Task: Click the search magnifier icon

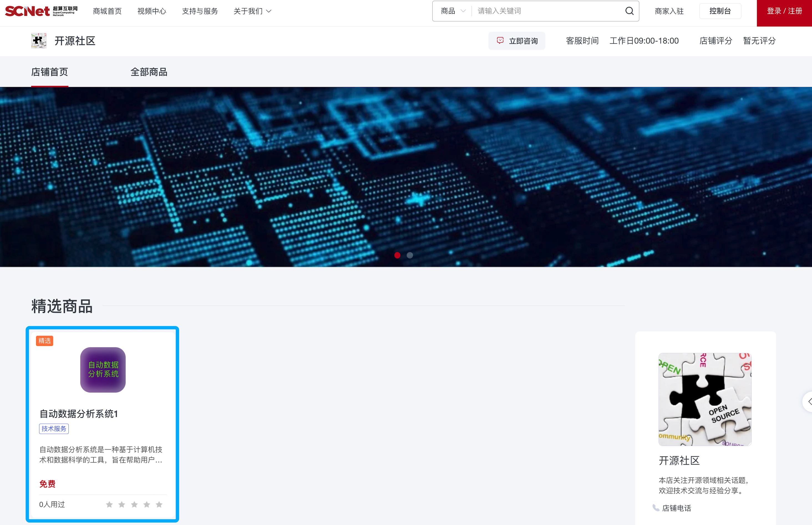Action: [628, 11]
